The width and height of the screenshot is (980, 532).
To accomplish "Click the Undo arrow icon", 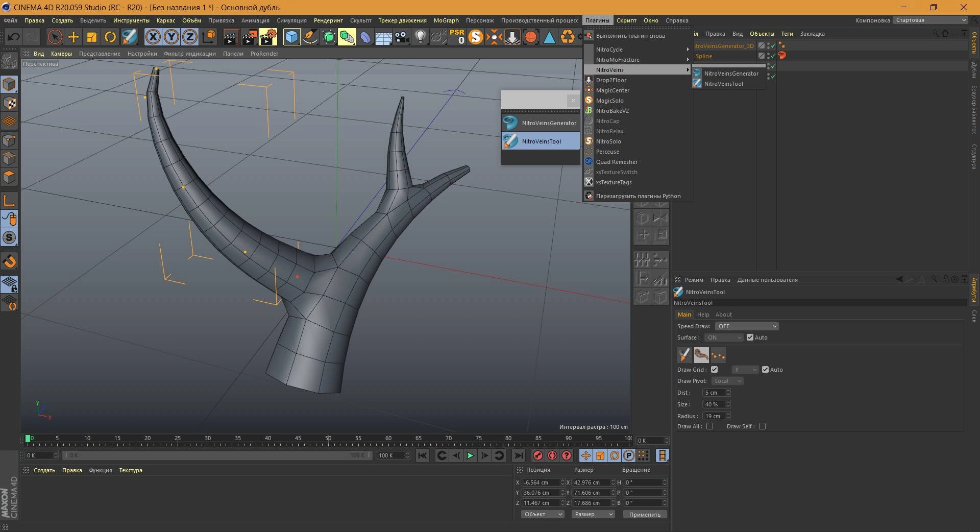I will pos(14,37).
